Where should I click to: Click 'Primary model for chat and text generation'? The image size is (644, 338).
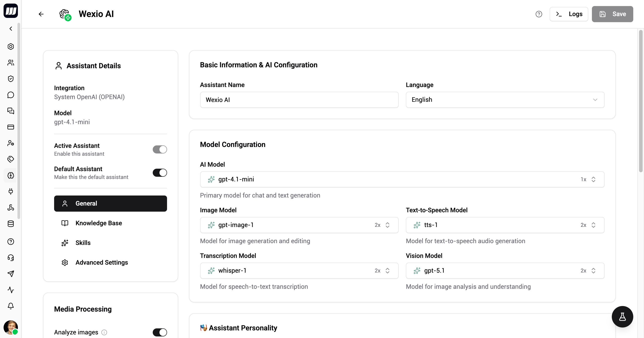(x=260, y=195)
